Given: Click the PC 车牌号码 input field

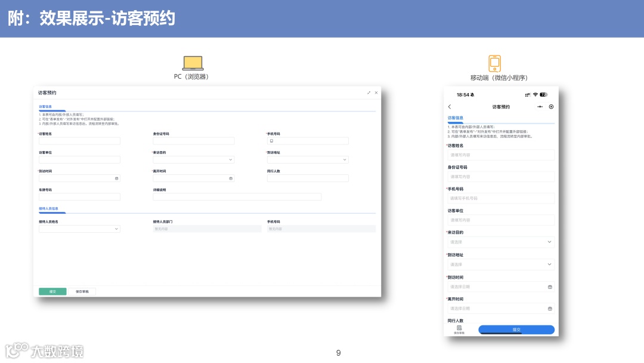Looking at the screenshot, I should 79,197.
